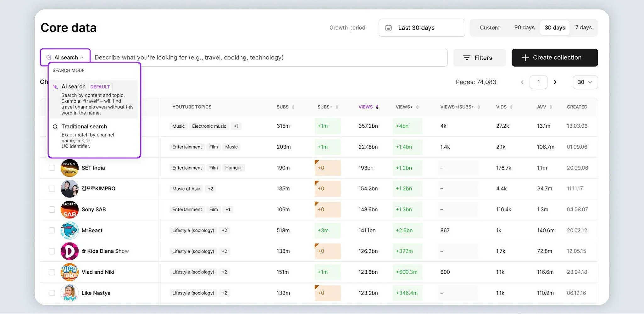The height and width of the screenshot is (314, 644).
Task: Go to the previous page arrow
Action: point(522,82)
